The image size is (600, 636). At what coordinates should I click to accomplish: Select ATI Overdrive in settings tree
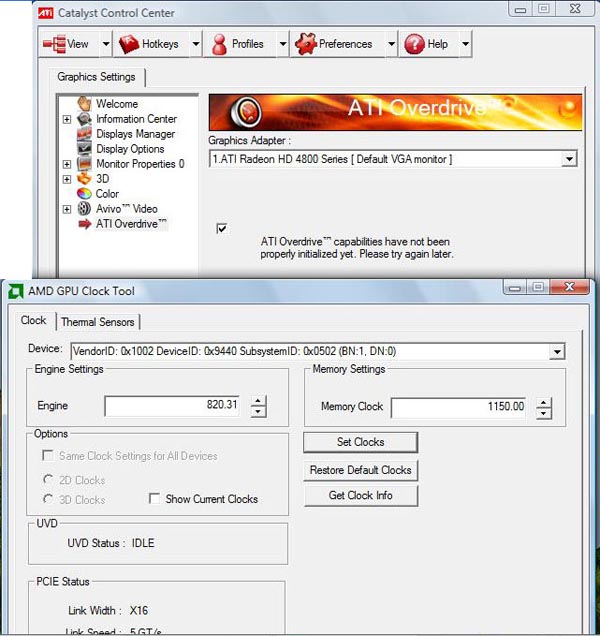[131, 224]
